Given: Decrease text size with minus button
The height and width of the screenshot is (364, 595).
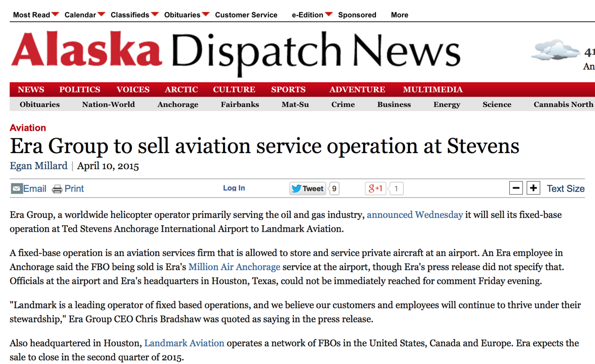Looking at the screenshot, I should (516, 188).
